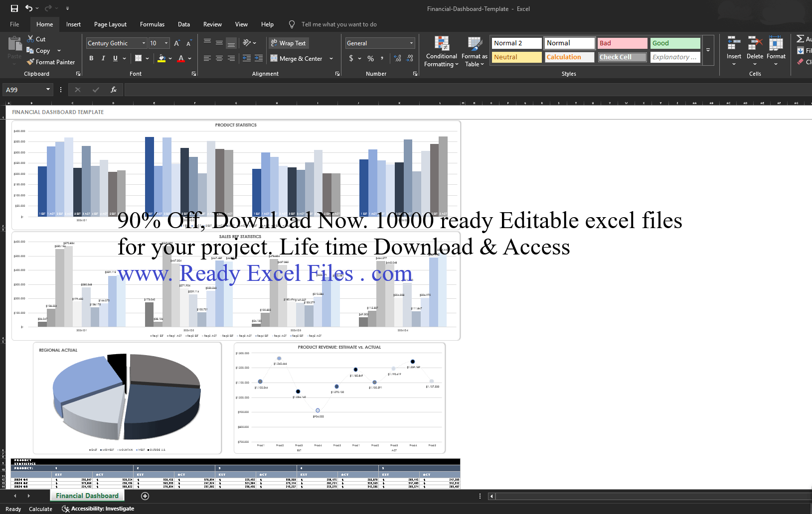Click the Insert cells icon
Viewport: 812px width, 514px height.
734,43
